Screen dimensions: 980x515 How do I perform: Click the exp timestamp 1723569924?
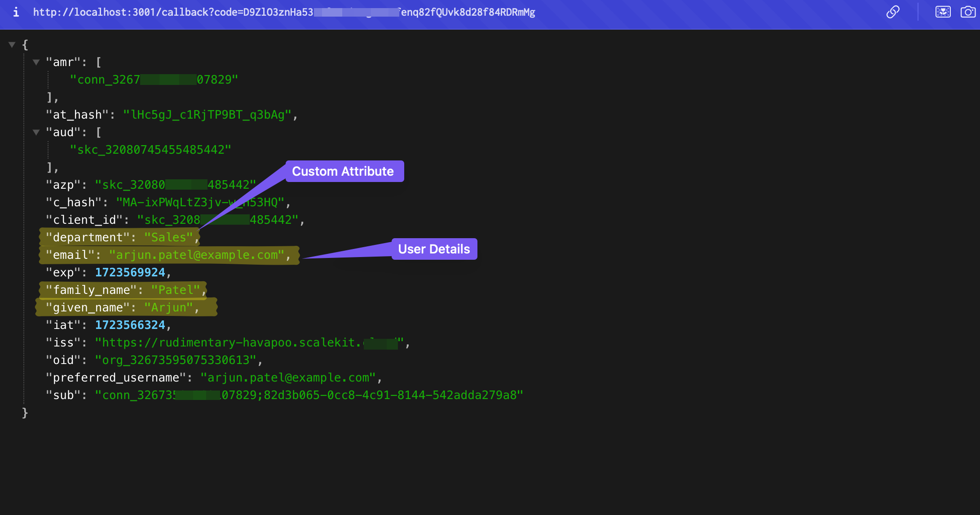tap(130, 272)
